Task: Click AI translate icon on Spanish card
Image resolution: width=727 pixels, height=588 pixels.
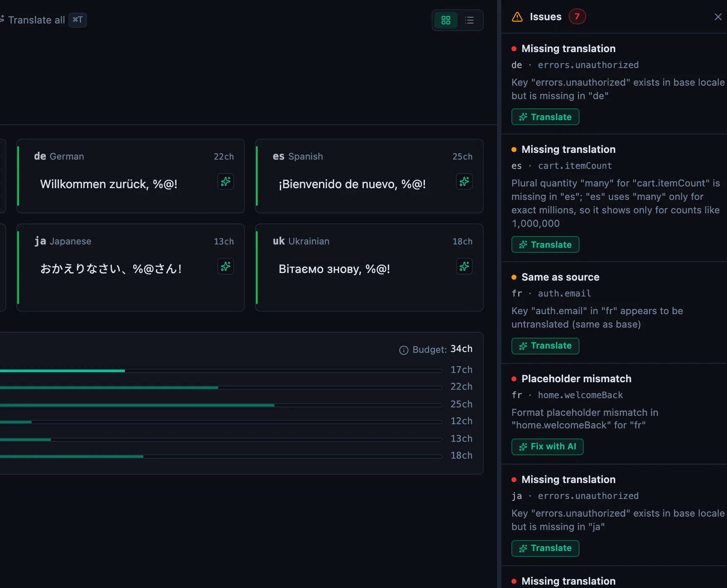Action: click(464, 181)
